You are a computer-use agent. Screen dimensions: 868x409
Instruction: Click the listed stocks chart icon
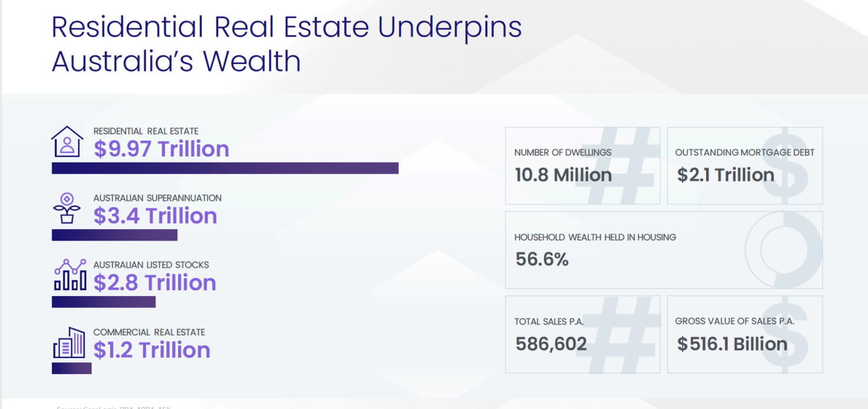click(70, 275)
